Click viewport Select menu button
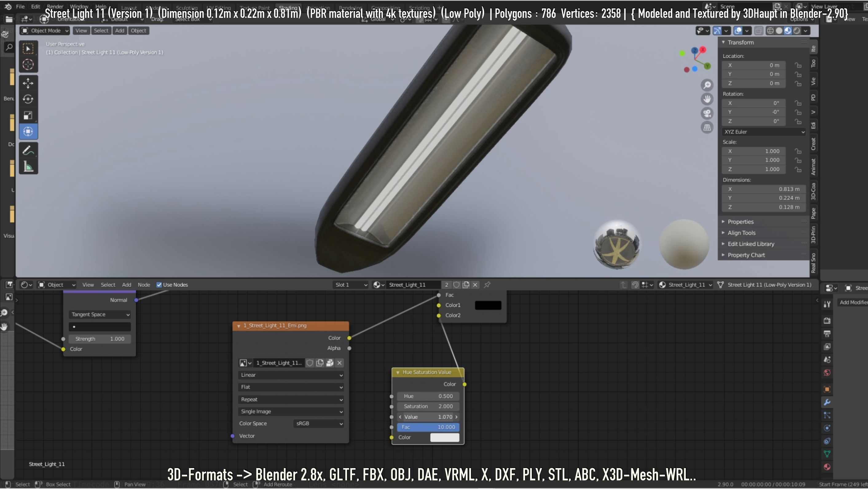The height and width of the screenshot is (489, 868). click(x=101, y=31)
